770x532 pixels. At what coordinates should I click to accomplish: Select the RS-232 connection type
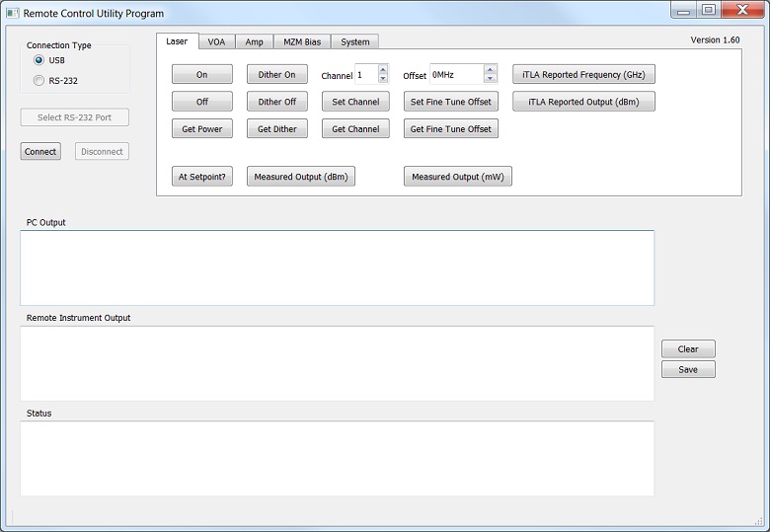pyautogui.click(x=39, y=81)
